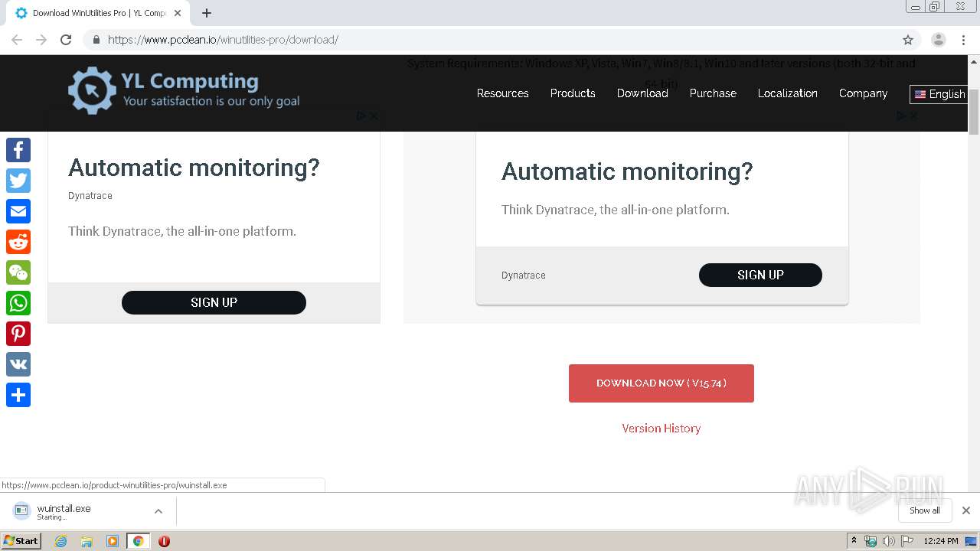This screenshot has height=551, width=980.
Task: Share the page on Twitter
Action: point(18,181)
